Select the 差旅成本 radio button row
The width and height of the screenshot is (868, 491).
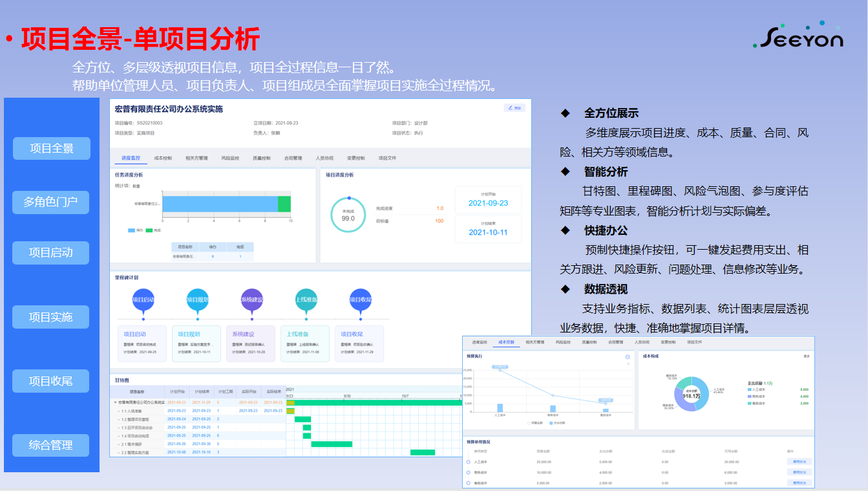468,483
